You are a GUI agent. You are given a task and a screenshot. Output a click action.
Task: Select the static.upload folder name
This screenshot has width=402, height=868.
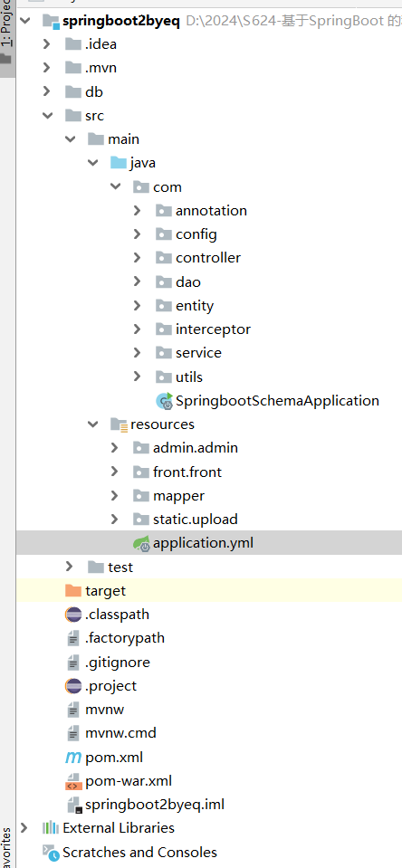pos(196,520)
